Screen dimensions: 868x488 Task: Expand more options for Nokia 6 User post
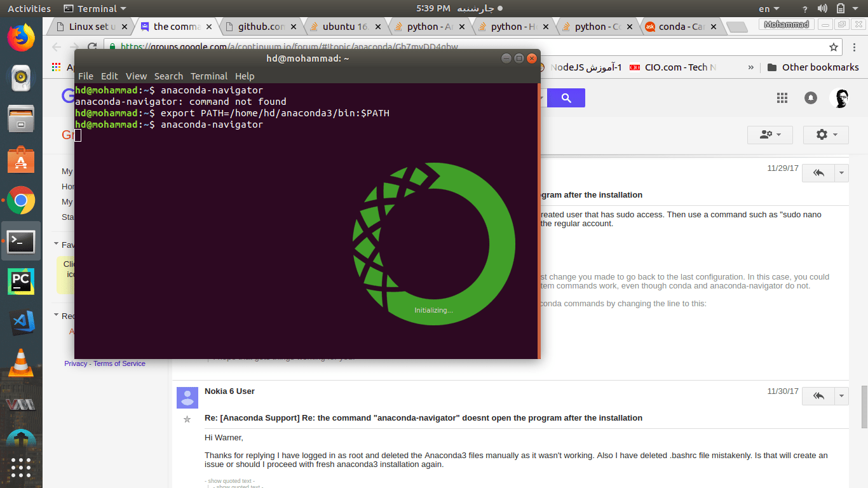tap(841, 396)
